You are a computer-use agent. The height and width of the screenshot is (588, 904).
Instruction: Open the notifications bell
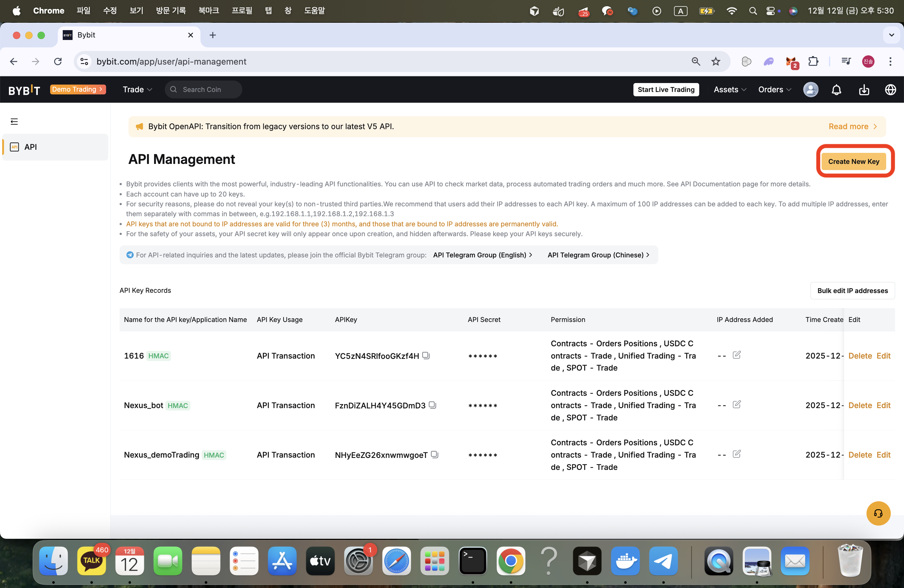[836, 89]
